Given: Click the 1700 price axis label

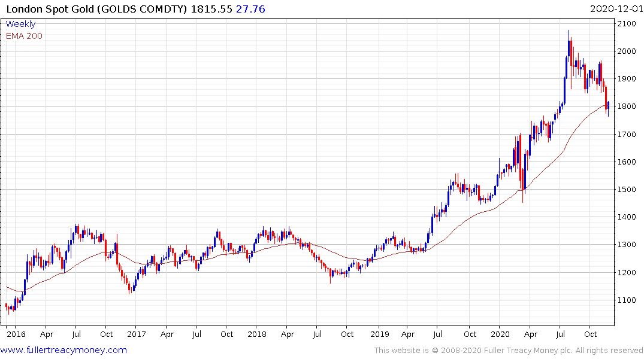Looking at the screenshot, I should (627, 134).
